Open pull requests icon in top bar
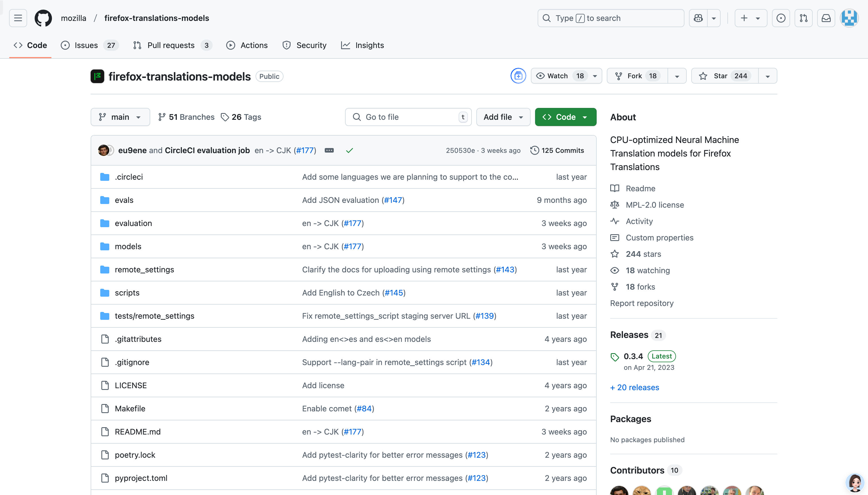868x495 pixels. tap(803, 18)
